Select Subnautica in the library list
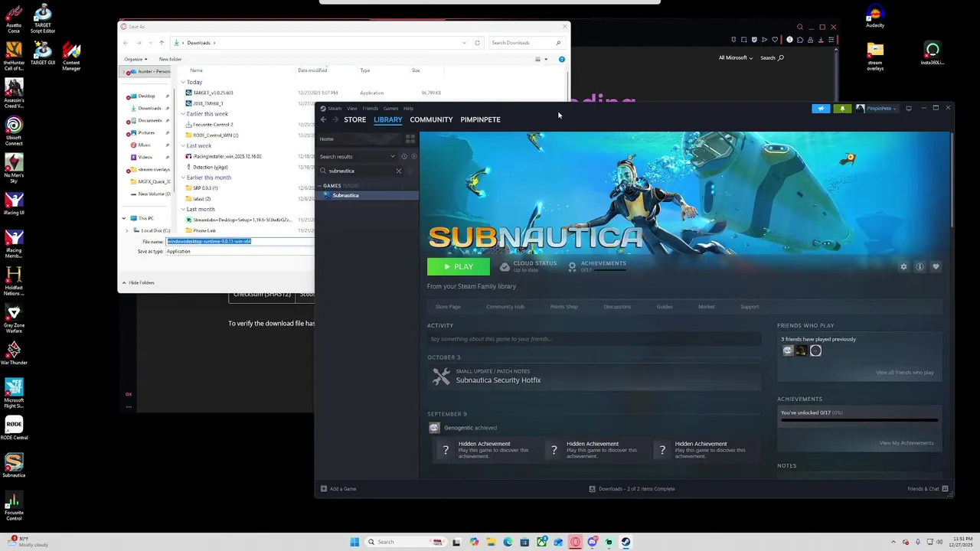Image resolution: width=980 pixels, height=551 pixels. (x=367, y=195)
